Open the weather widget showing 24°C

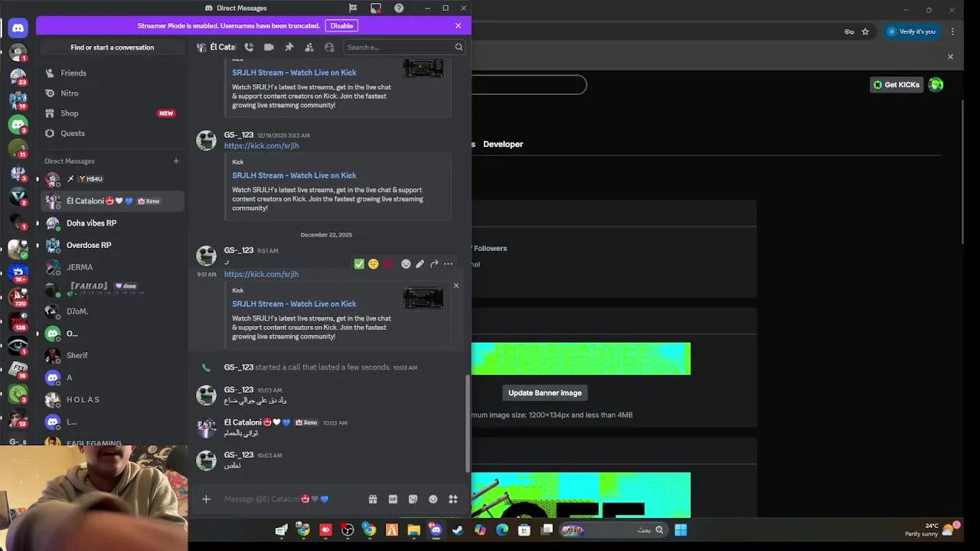pos(932,530)
